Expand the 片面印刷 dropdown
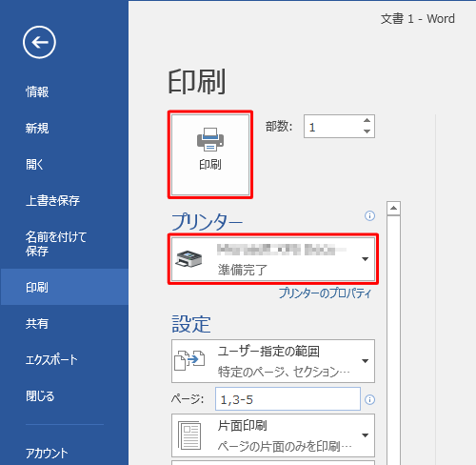 [273, 435]
